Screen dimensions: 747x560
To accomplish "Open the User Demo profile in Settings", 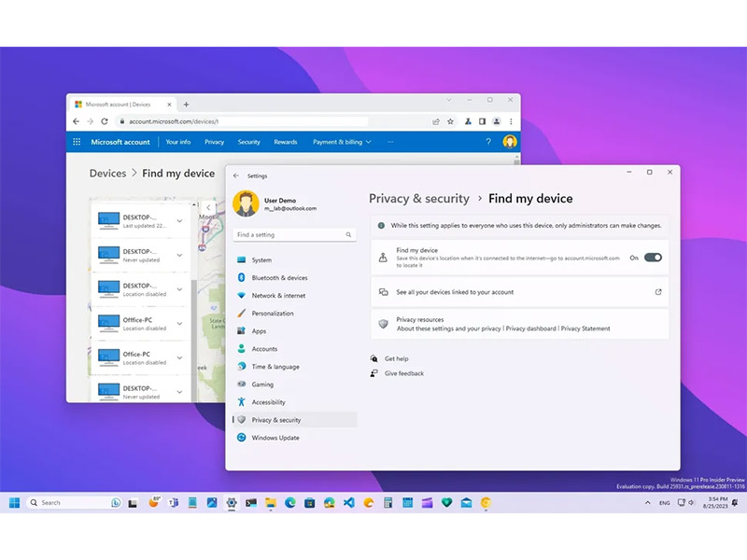I will pos(275,203).
